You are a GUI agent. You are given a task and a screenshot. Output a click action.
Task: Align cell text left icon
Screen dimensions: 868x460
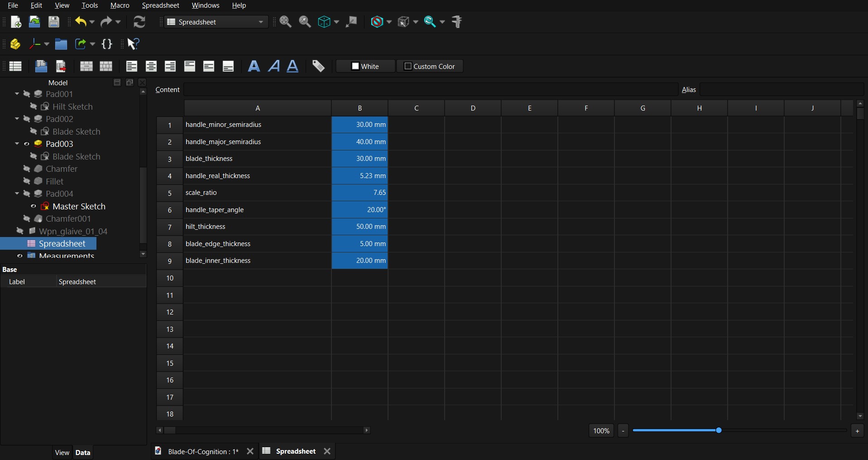pyautogui.click(x=132, y=66)
